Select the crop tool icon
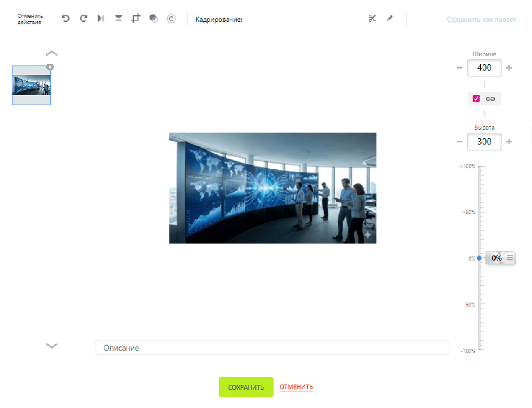Image resolution: width=532 pixels, height=408 pixels. click(136, 19)
